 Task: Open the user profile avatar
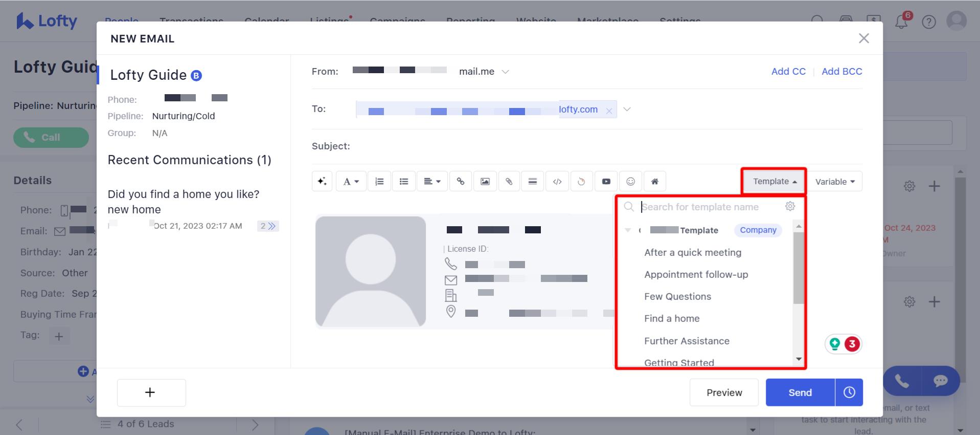click(x=956, y=21)
